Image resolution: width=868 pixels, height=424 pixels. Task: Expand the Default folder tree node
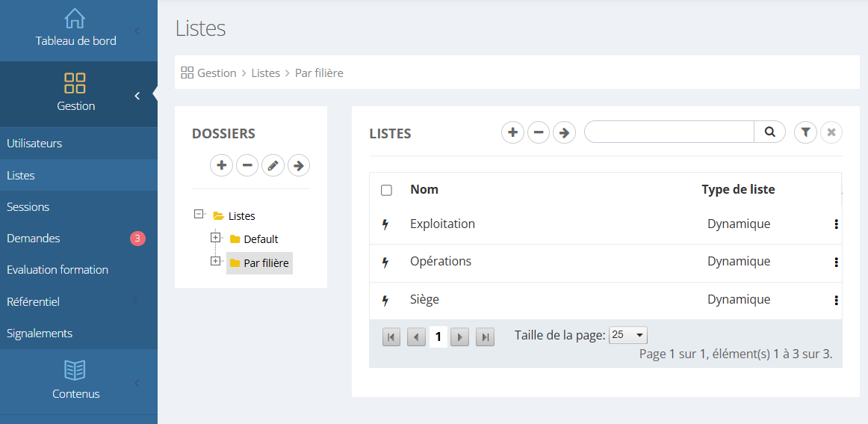click(x=216, y=238)
